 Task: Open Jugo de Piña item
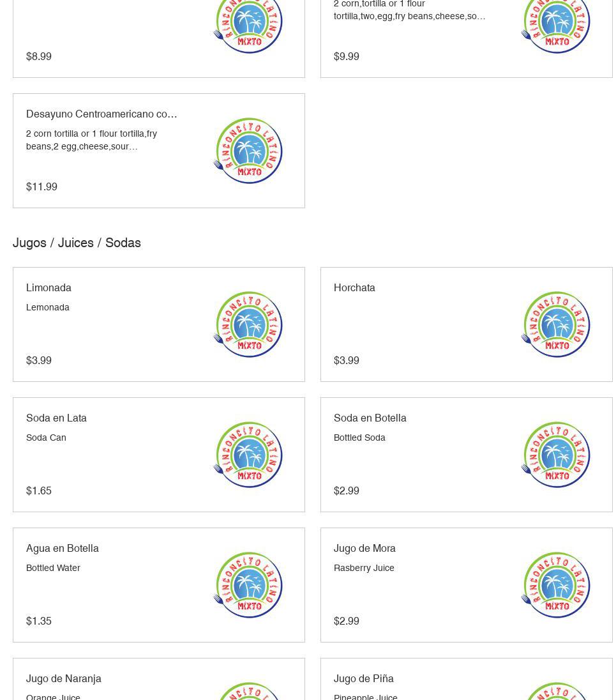click(363, 679)
